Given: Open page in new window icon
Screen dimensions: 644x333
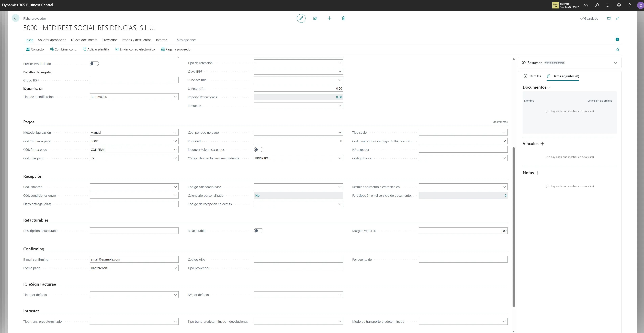Looking at the screenshot, I should pyautogui.click(x=609, y=18).
